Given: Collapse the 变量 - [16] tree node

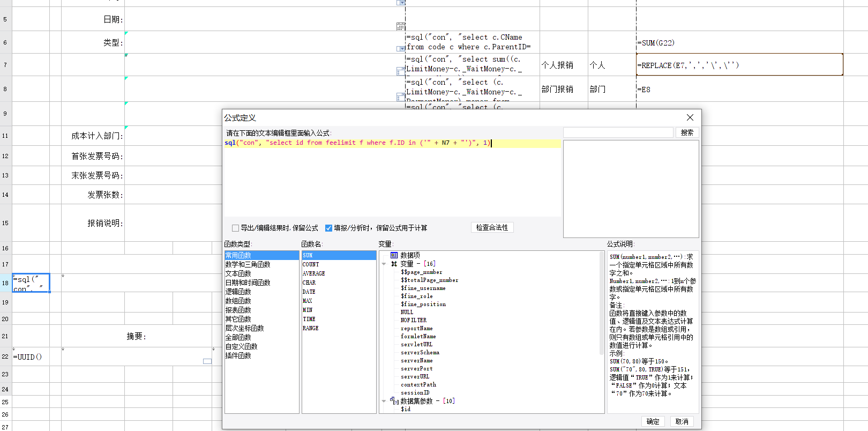Looking at the screenshot, I should point(384,264).
